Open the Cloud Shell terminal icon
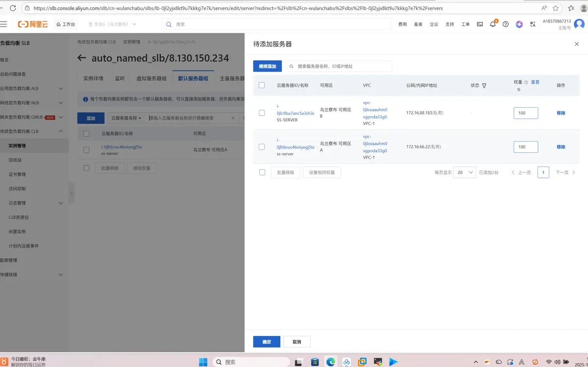The image size is (588, 367). tap(480, 24)
